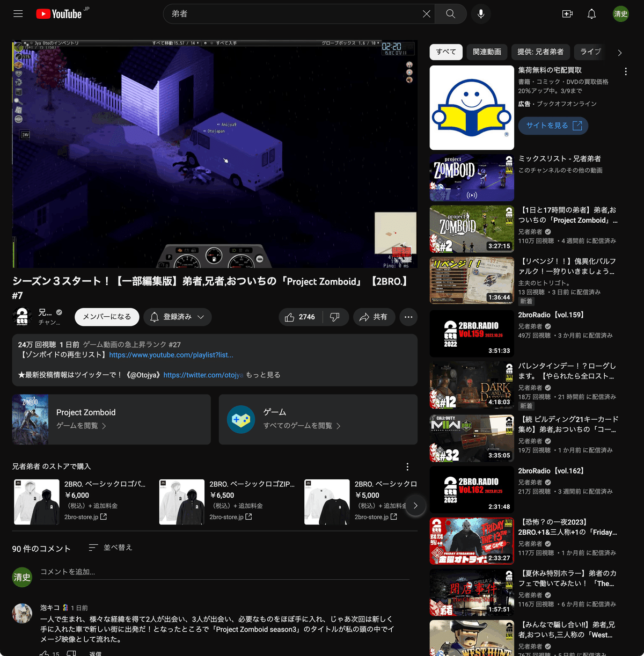The image size is (644, 656).
Task: Open the create video icon
Action: [567, 14]
